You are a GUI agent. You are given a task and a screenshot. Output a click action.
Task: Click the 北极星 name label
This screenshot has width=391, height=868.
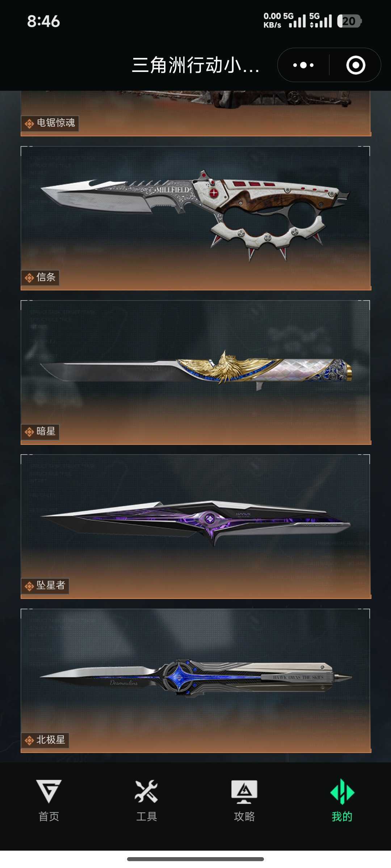51,740
